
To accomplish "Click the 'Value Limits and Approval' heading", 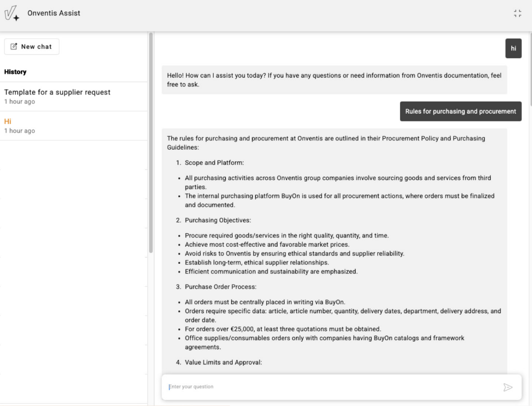I will tap(223, 362).
